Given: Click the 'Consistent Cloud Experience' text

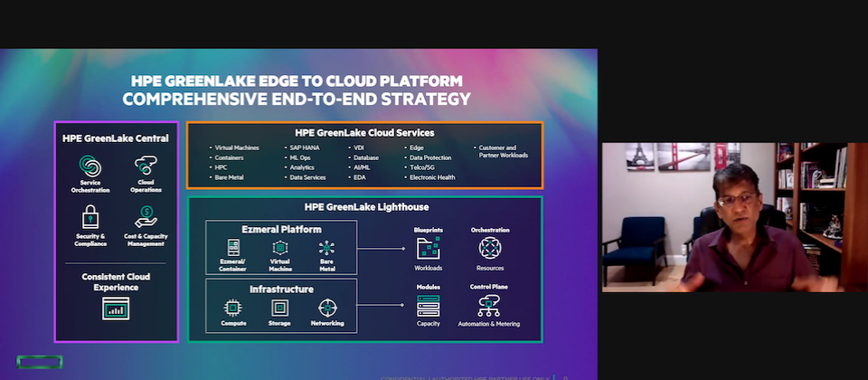Looking at the screenshot, I should pyautogui.click(x=116, y=282).
